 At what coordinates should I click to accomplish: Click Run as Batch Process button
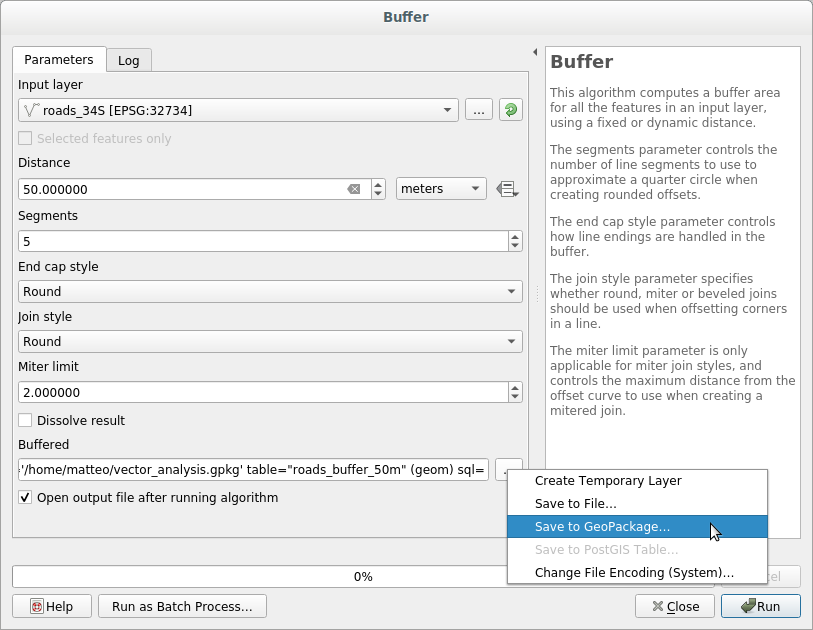(182, 606)
